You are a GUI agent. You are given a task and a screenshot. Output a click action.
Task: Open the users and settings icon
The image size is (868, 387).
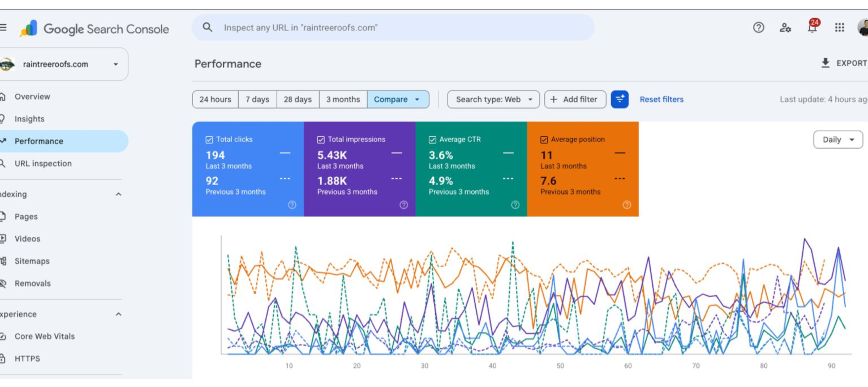coord(785,27)
